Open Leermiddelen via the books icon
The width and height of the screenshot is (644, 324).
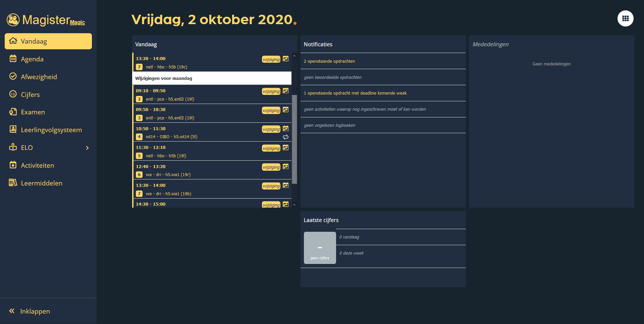[x=13, y=183]
